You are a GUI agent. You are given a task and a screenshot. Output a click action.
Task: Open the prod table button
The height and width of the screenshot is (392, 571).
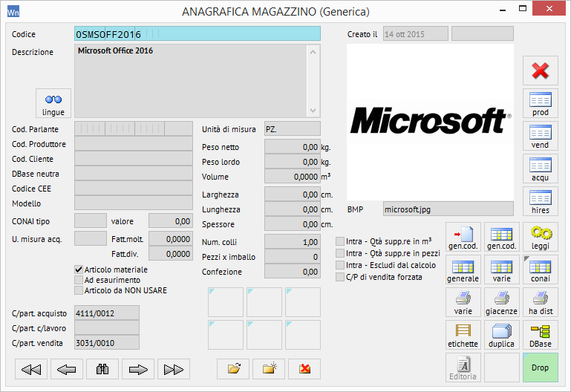point(540,104)
